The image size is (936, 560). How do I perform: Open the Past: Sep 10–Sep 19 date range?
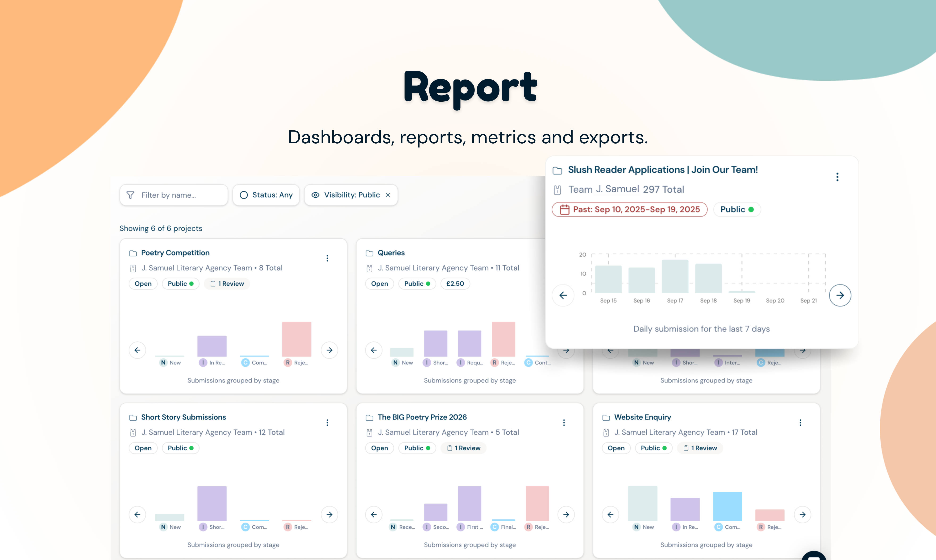point(629,209)
